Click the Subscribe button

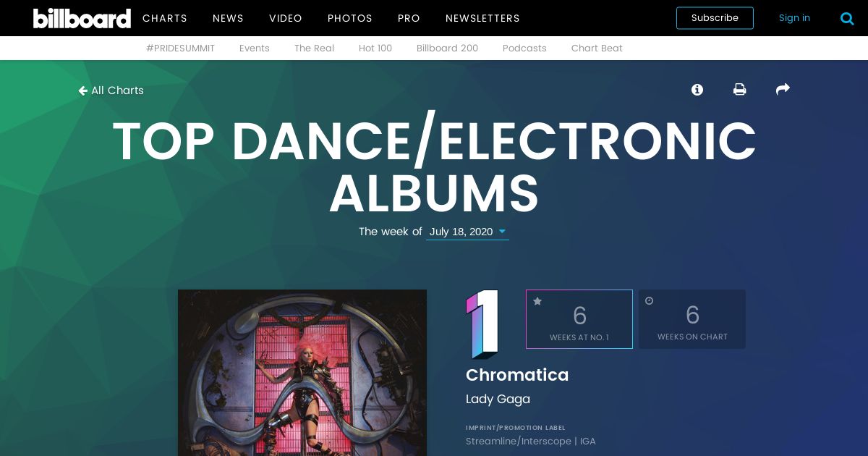click(715, 18)
